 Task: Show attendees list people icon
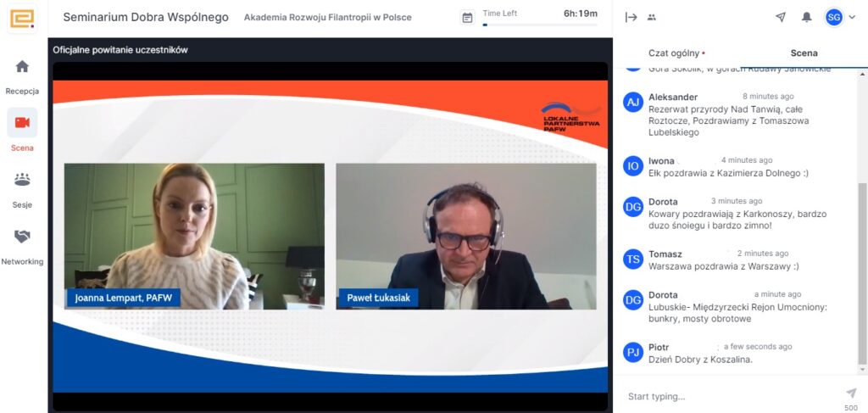coord(652,18)
